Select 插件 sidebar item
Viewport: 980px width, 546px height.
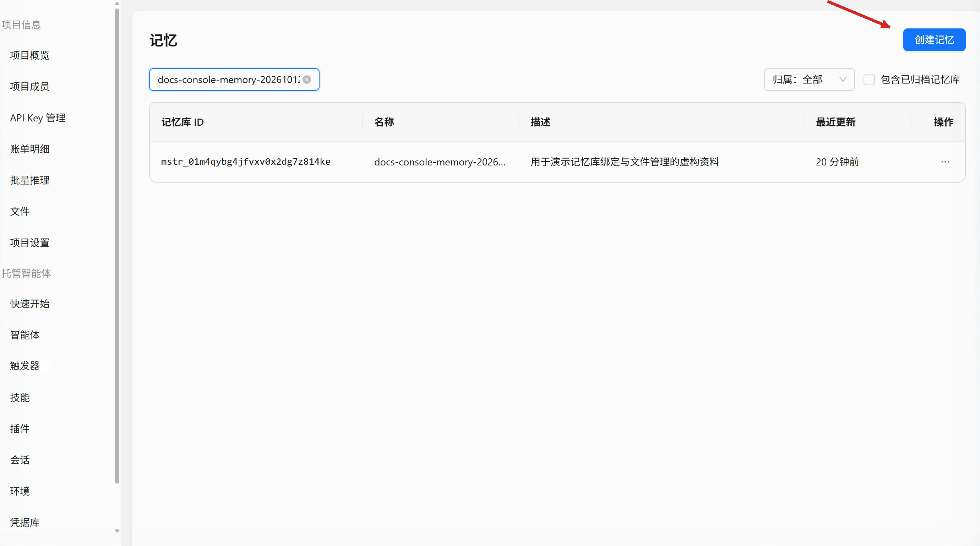(20, 428)
